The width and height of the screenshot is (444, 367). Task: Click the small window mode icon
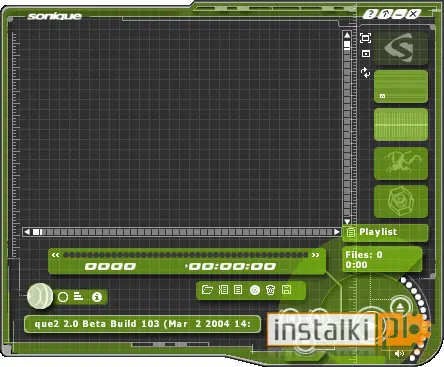[x=366, y=54]
